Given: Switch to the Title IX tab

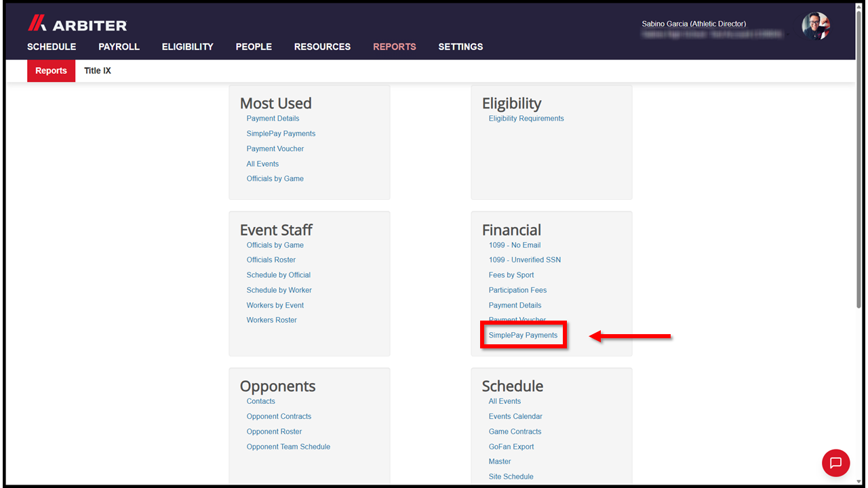Looking at the screenshot, I should coord(98,70).
